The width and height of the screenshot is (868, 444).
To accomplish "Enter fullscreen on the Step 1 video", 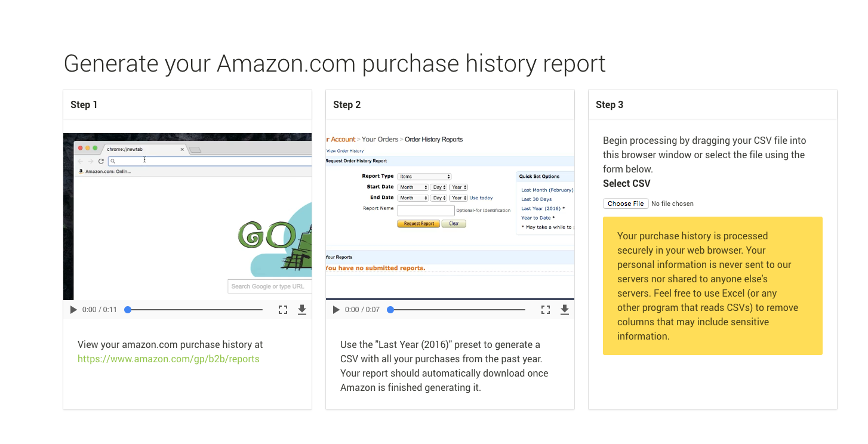I will tap(282, 309).
